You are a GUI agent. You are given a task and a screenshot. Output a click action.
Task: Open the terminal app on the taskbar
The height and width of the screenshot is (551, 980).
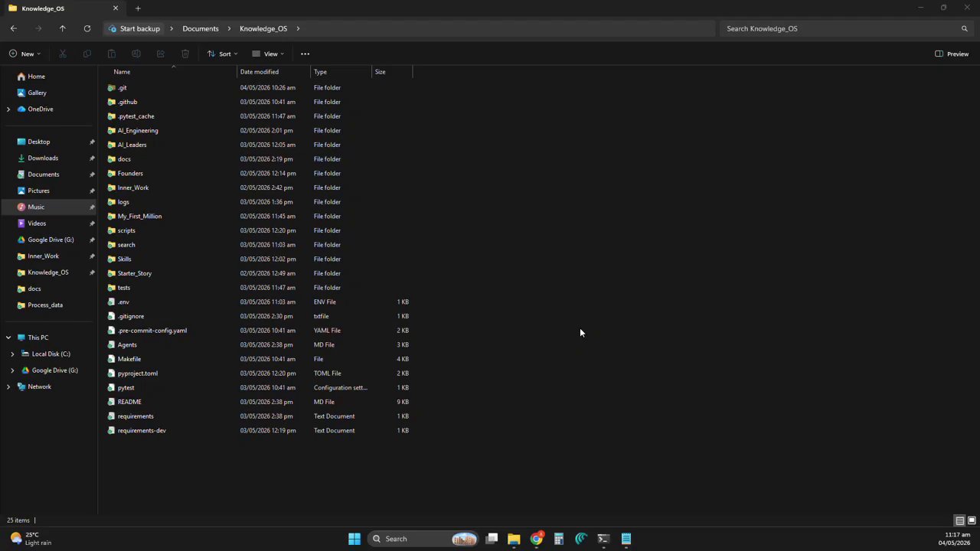[x=603, y=539]
